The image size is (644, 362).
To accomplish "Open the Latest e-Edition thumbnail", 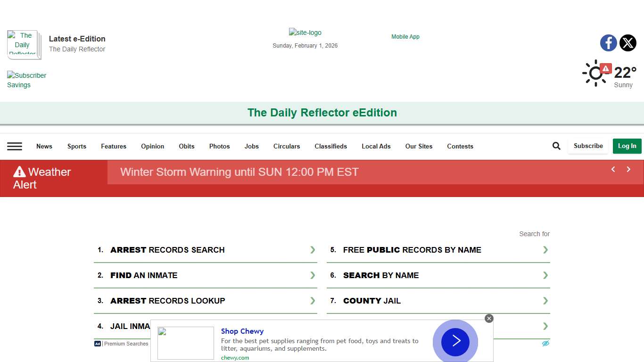I will (x=24, y=45).
